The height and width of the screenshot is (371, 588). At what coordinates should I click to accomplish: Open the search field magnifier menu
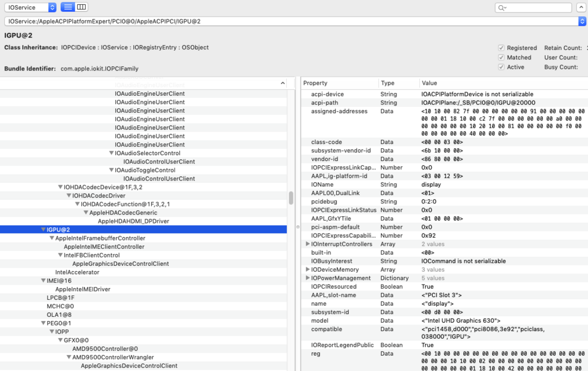coord(500,7)
